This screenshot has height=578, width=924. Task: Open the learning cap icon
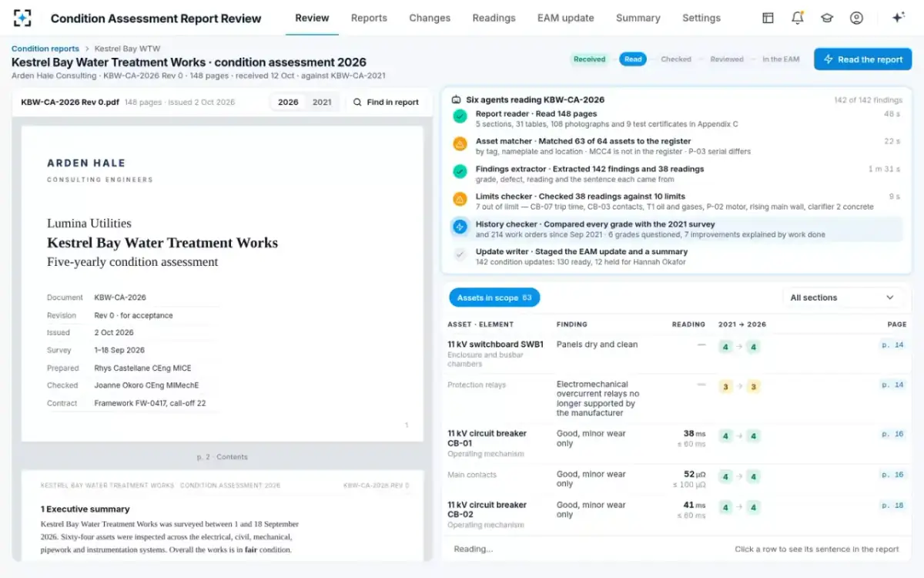point(827,18)
